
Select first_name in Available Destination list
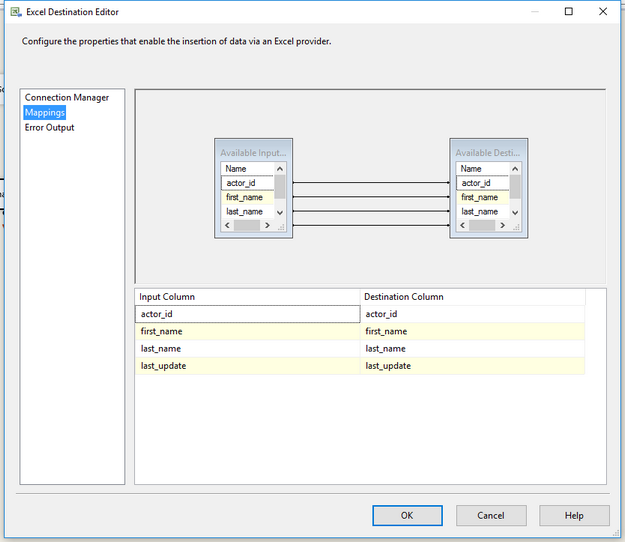click(483, 197)
